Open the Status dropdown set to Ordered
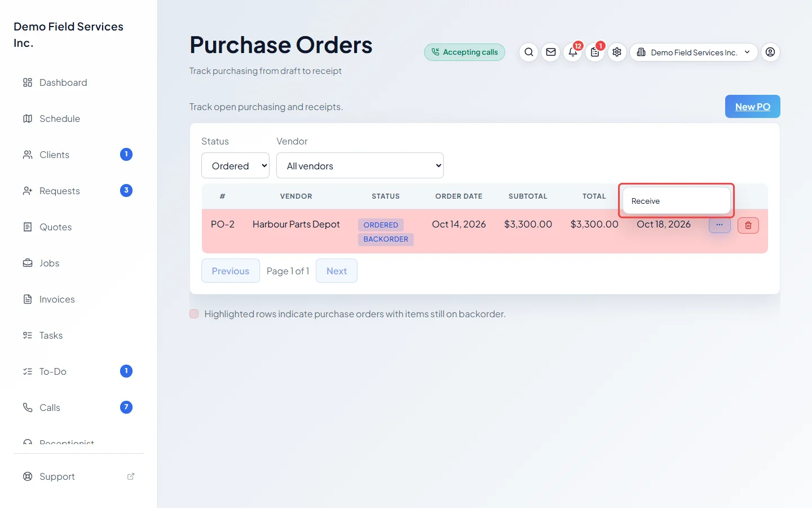Viewport: 812px width, 508px height. (235, 165)
